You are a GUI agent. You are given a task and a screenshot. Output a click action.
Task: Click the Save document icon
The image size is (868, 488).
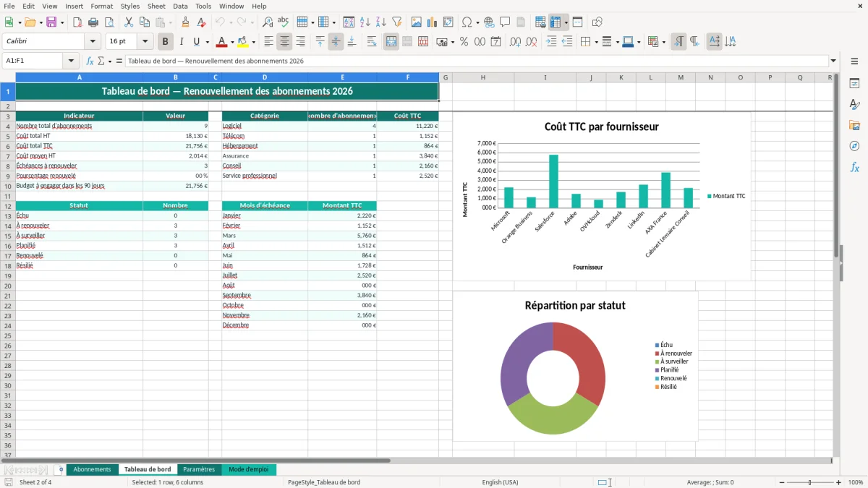51,22
